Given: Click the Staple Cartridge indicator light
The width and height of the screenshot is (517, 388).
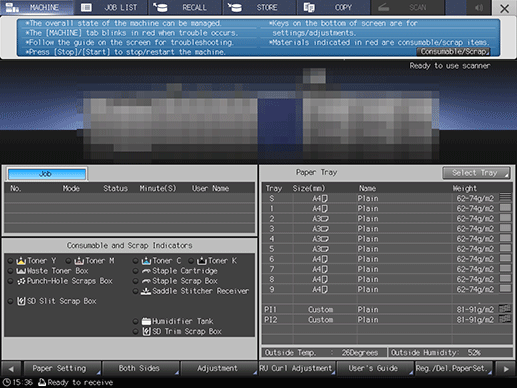Looking at the screenshot, I should coord(135,271).
